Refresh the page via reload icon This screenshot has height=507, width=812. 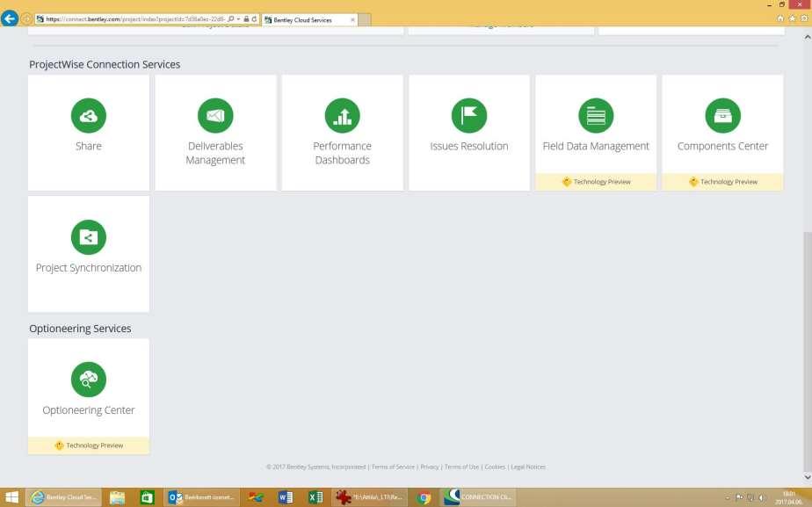pyautogui.click(x=254, y=19)
